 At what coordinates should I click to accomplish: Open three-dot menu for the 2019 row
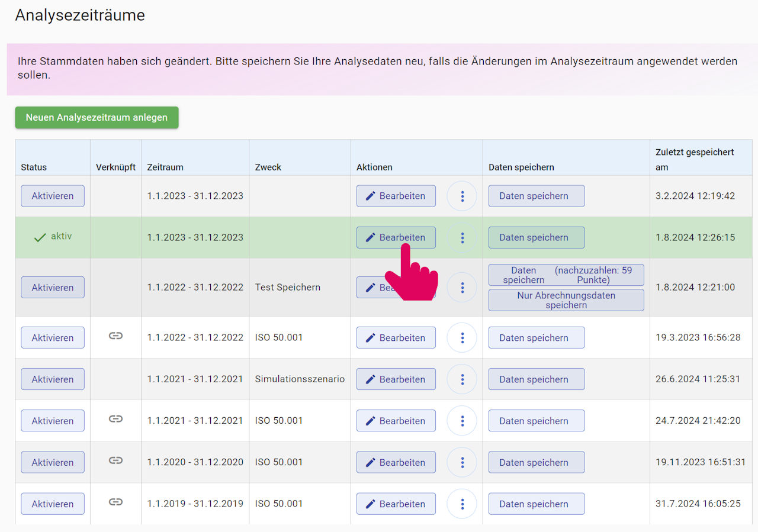click(x=462, y=504)
